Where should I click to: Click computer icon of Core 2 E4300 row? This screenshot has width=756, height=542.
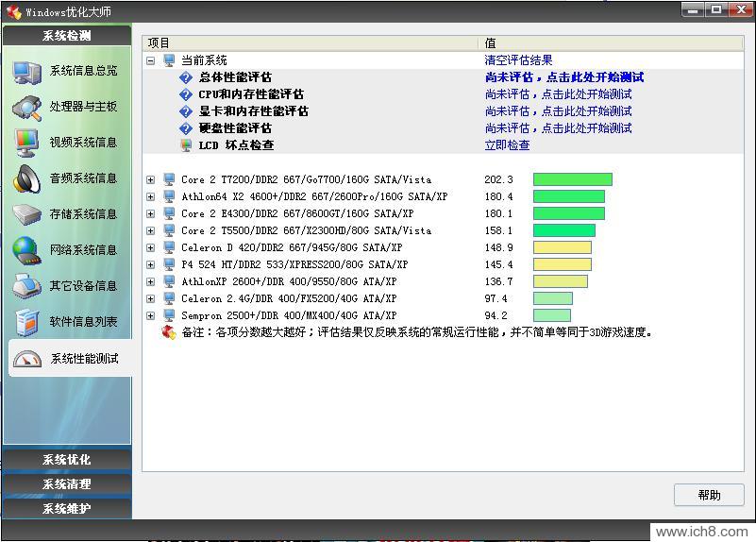(x=169, y=213)
